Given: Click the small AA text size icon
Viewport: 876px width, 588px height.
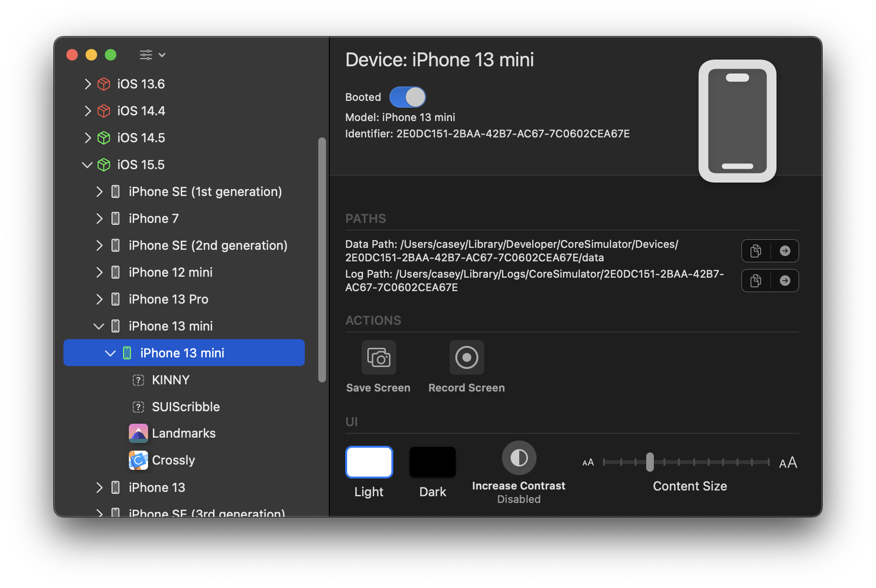Looking at the screenshot, I should click(x=588, y=463).
